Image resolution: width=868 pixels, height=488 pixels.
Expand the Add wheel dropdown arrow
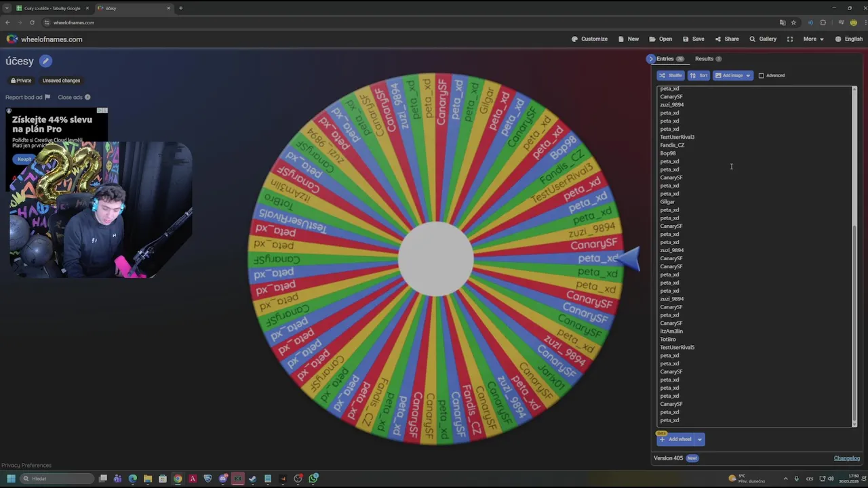pyautogui.click(x=699, y=439)
